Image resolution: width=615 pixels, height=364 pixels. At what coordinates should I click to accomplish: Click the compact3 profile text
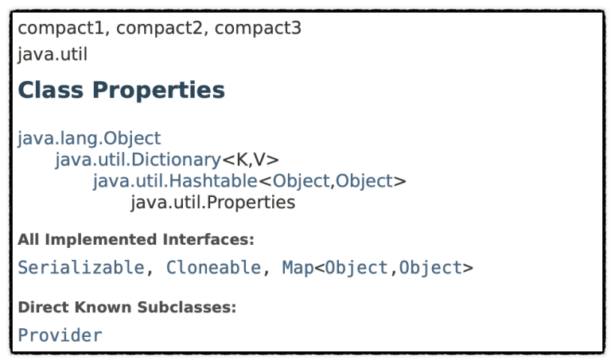pos(258,28)
